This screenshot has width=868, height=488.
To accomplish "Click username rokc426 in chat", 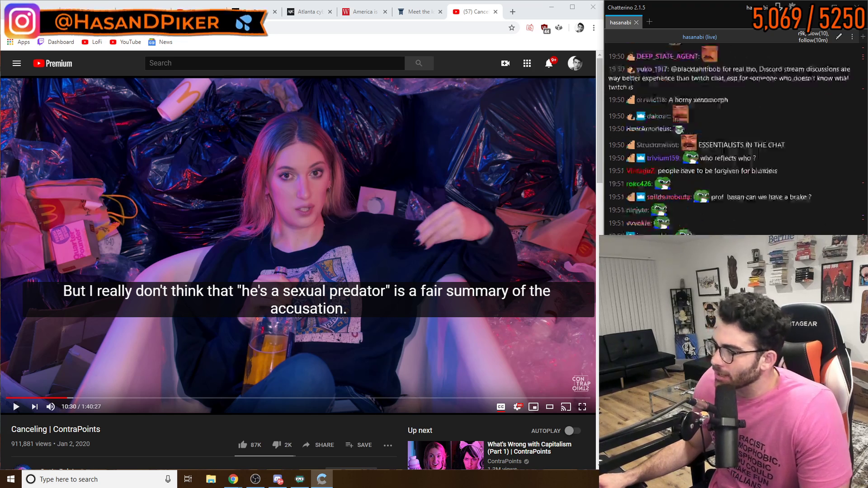I will coord(639,184).
